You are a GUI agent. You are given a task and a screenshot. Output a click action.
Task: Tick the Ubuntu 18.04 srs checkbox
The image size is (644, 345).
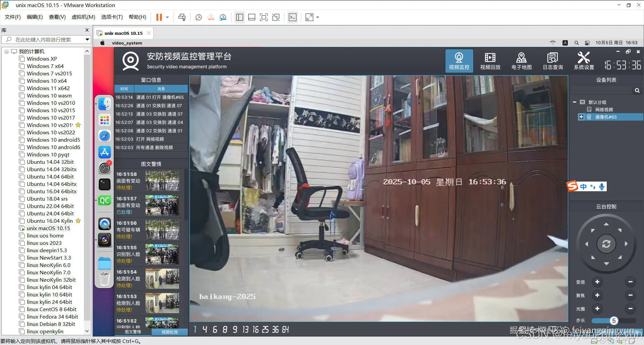point(22,199)
